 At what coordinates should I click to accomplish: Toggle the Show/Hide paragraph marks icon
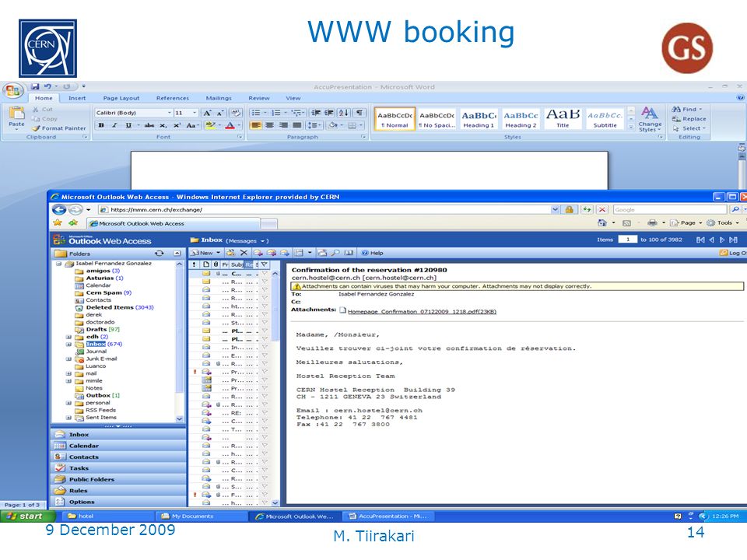pyautogui.click(x=359, y=113)
